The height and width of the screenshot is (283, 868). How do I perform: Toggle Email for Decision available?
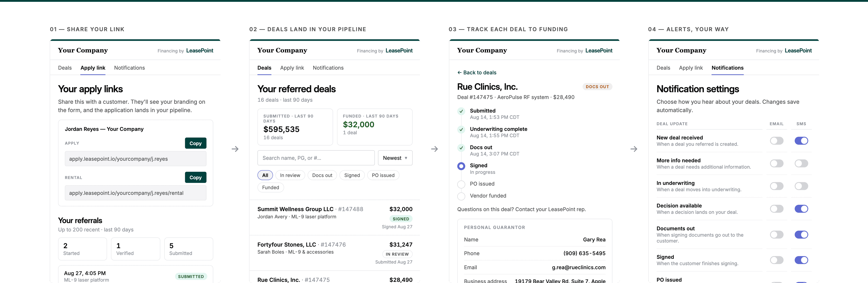pyautogui.click(x=776, y=209)
